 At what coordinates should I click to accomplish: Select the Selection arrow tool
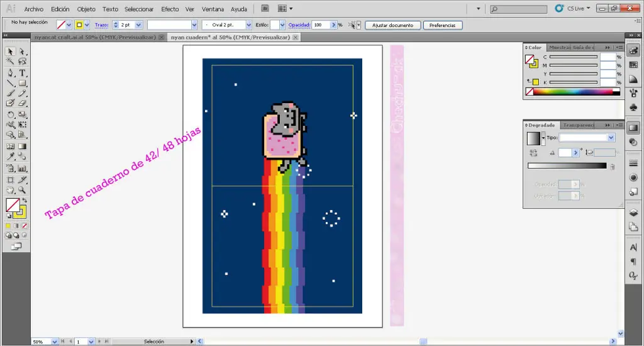click(10, 52)
